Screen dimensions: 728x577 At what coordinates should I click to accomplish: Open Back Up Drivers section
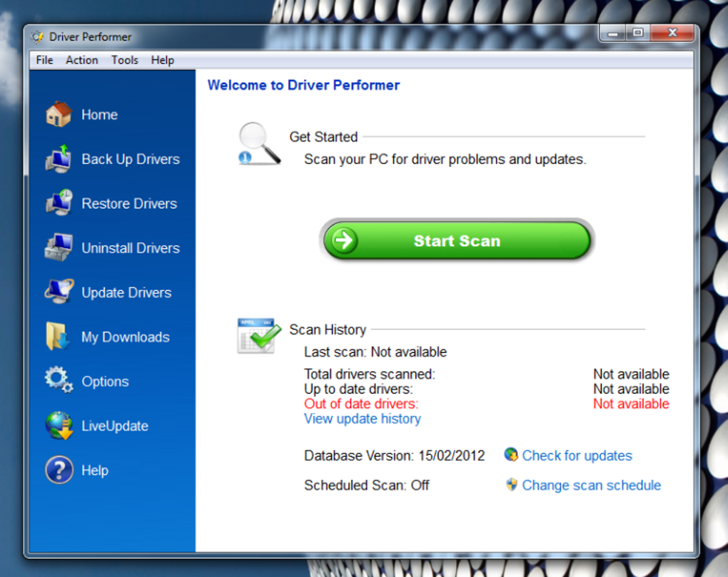point(131,159)
